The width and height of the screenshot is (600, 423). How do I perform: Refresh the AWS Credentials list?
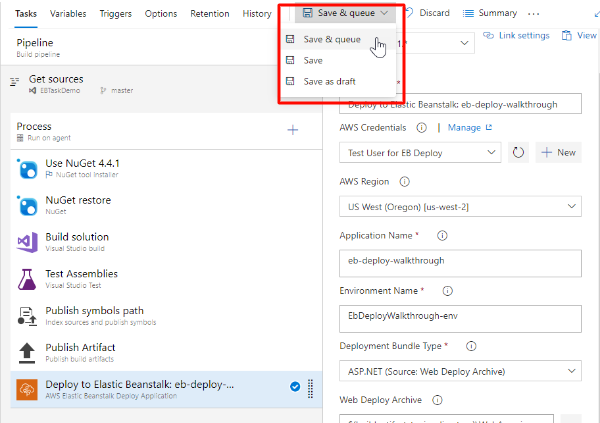point(518,153)
